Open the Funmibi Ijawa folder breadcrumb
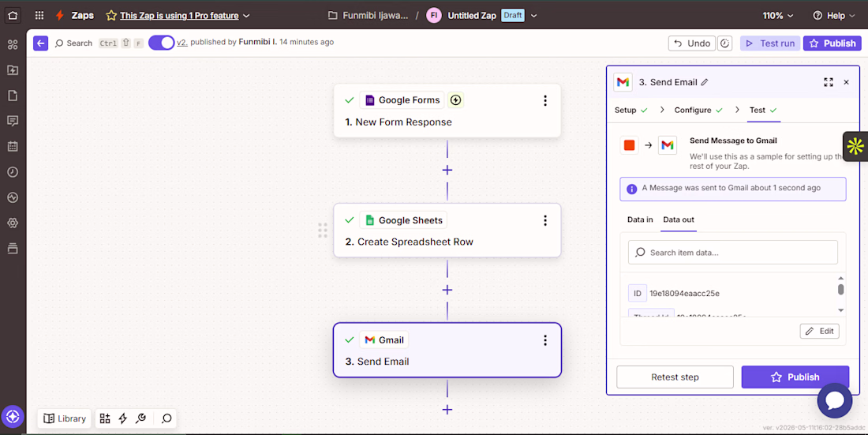The height and width of the screenshot is (435, 868). pos(369,16)
